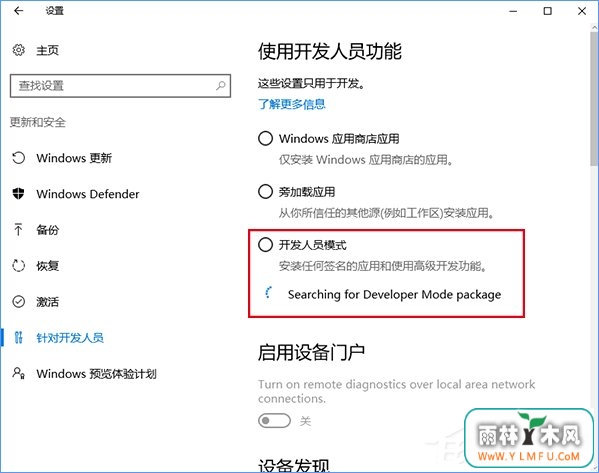Image resolution: width=599 pixels, height=473 pixels.
Task: Click the 安装任何签名的应用 description text
Action: click(383, 266)
